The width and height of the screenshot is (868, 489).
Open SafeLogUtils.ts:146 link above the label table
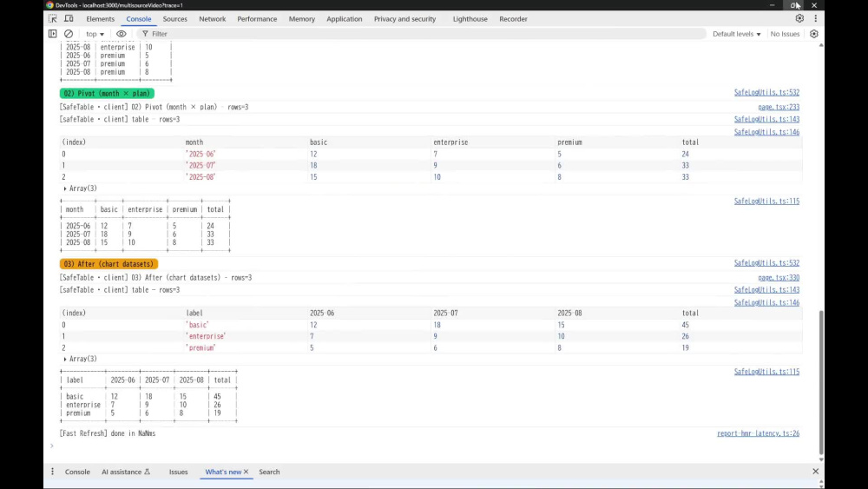766,302
